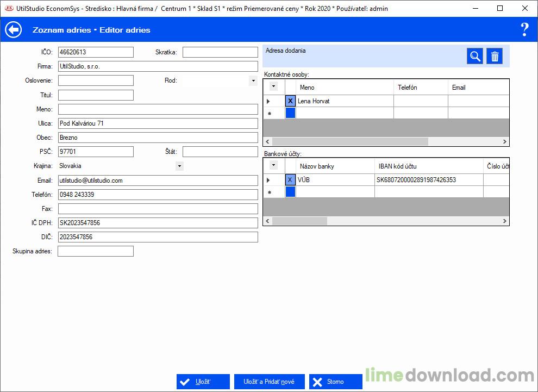Click the Email field utilstudio@utilstudio.com
This screenshot has width=538, height=392.
[158, 181]
